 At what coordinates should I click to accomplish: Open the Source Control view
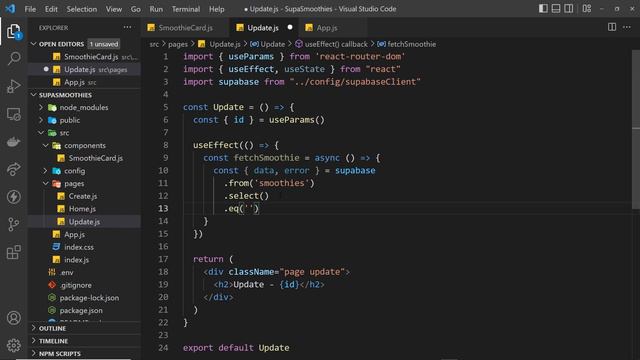[x=13, y=224]
